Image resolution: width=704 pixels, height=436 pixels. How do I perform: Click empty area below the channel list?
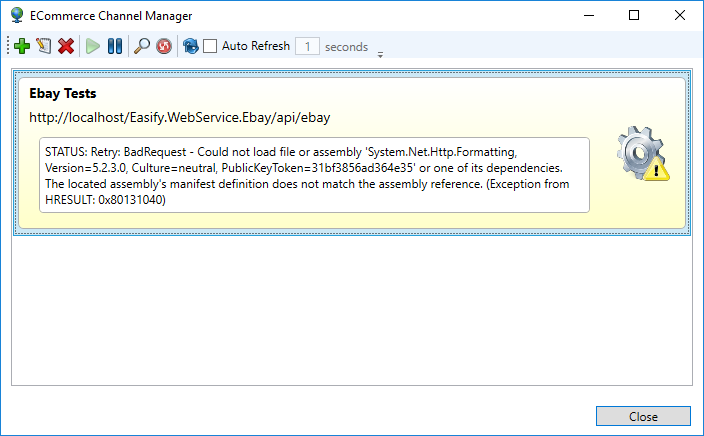point(352,310)
